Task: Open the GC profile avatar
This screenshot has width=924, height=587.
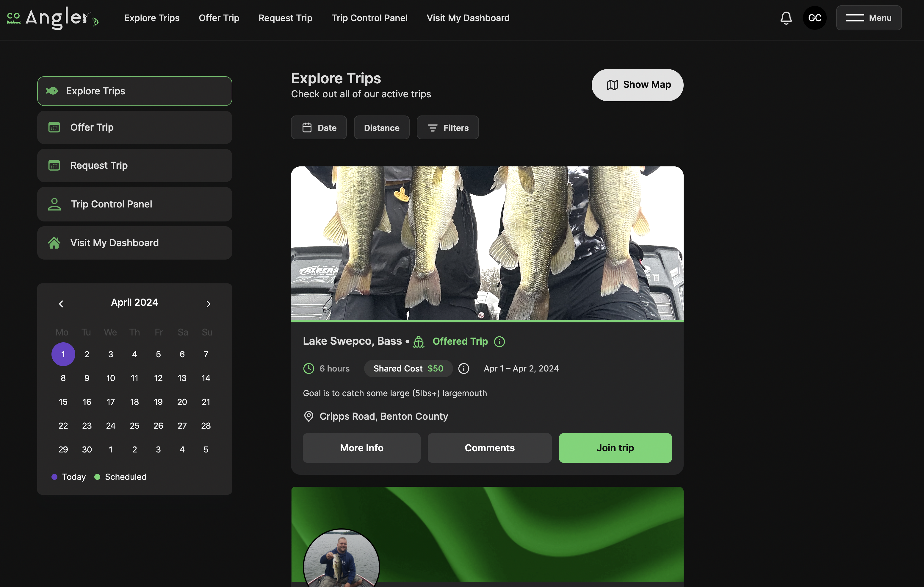Action: tap(815, 18)
